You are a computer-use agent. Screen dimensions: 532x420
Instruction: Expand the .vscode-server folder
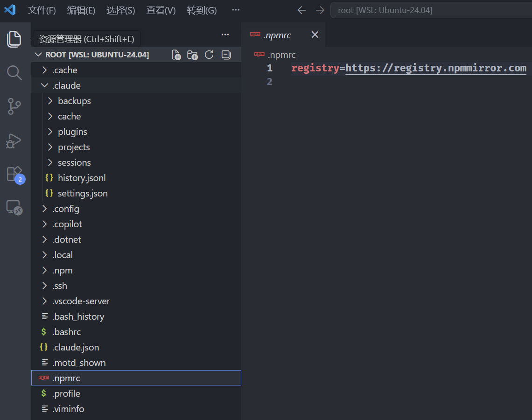tap(136, 301)
